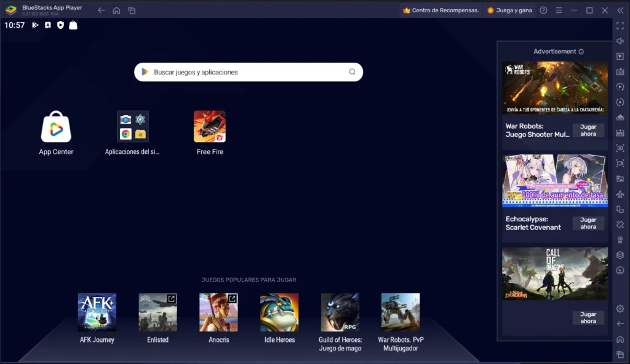The height and width of the screenshot is (364, 630).
Task: Select the Idle Heroes game thumbnail
Action: (279, 312)
